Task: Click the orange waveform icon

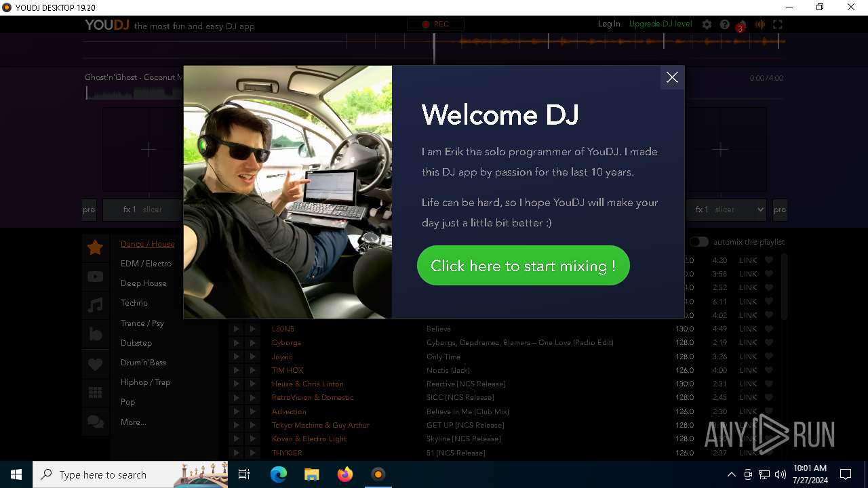Action: (x=759, y=24)
